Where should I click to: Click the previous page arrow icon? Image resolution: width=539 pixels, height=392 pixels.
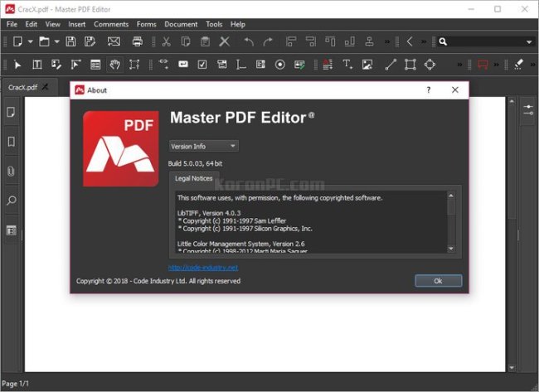point(410,41)
